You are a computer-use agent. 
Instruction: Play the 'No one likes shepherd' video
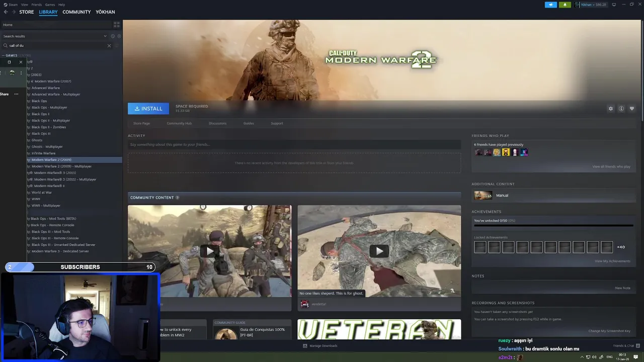379,251
